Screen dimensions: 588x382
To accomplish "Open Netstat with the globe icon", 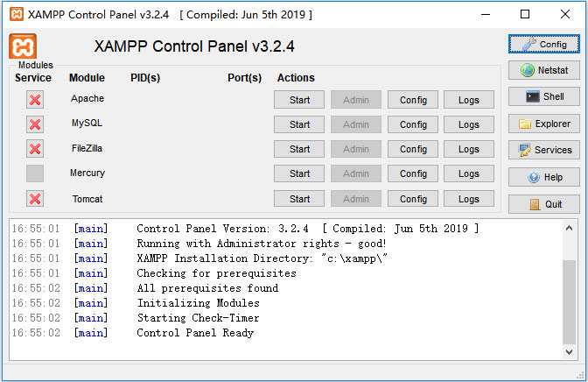I will 543,70.
